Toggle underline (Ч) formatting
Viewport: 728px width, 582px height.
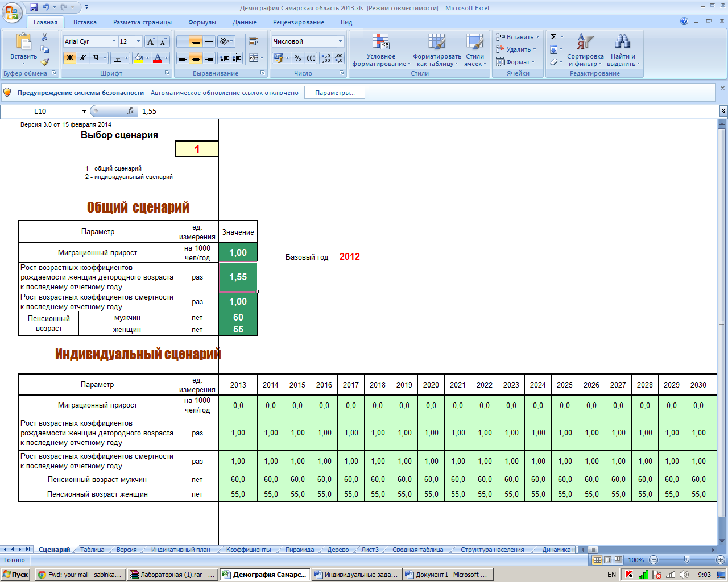96,58
